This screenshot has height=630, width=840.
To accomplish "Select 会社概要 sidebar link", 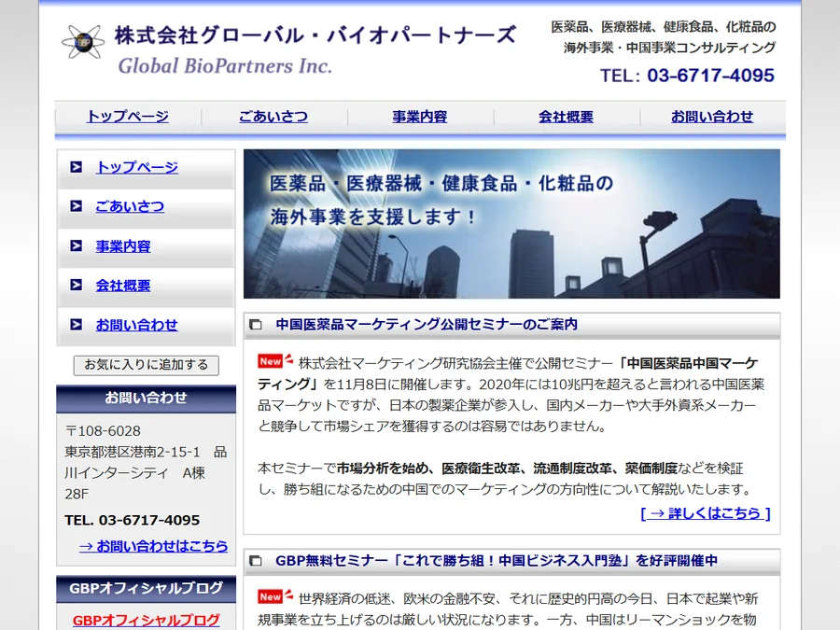I will [123, 285].
